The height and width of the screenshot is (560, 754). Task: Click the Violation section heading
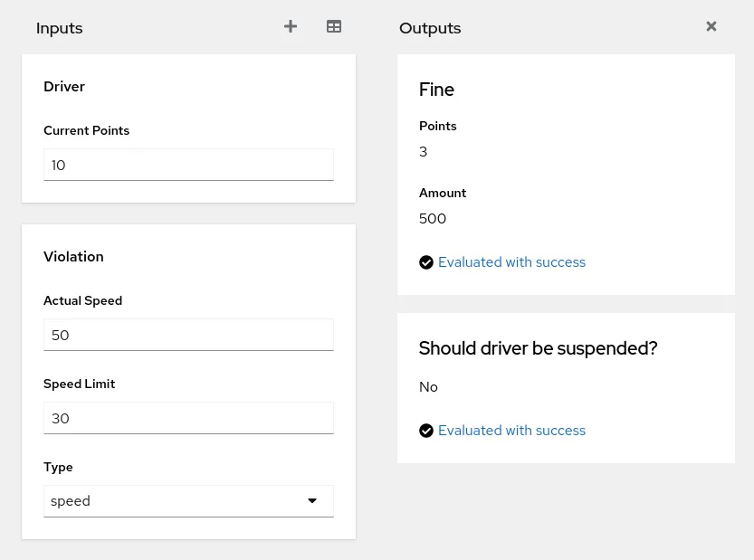pos(73,257)
